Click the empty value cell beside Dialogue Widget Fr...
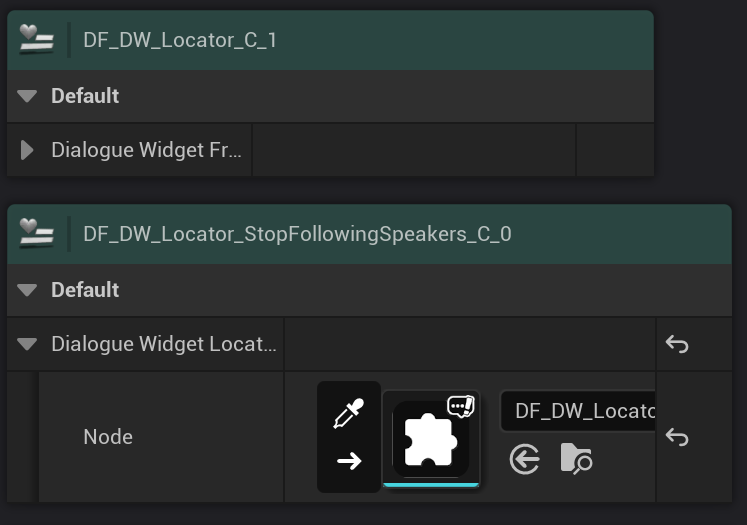 pyautogui.click(x=413, y=150)
